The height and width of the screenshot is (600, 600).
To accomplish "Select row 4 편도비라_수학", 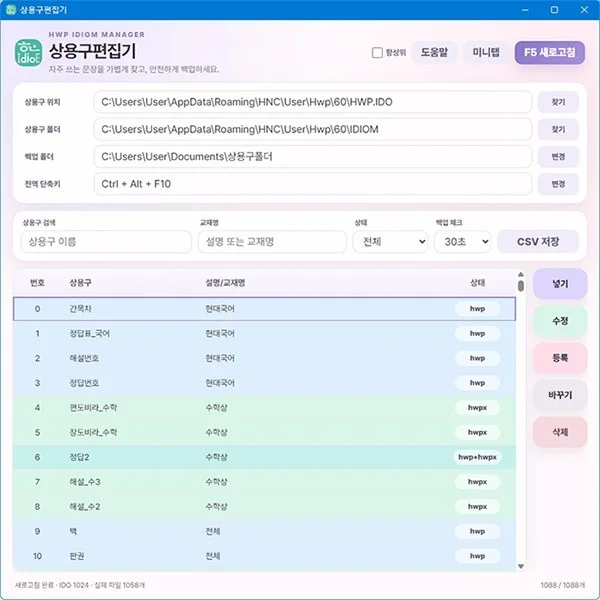I will [264, 408].
